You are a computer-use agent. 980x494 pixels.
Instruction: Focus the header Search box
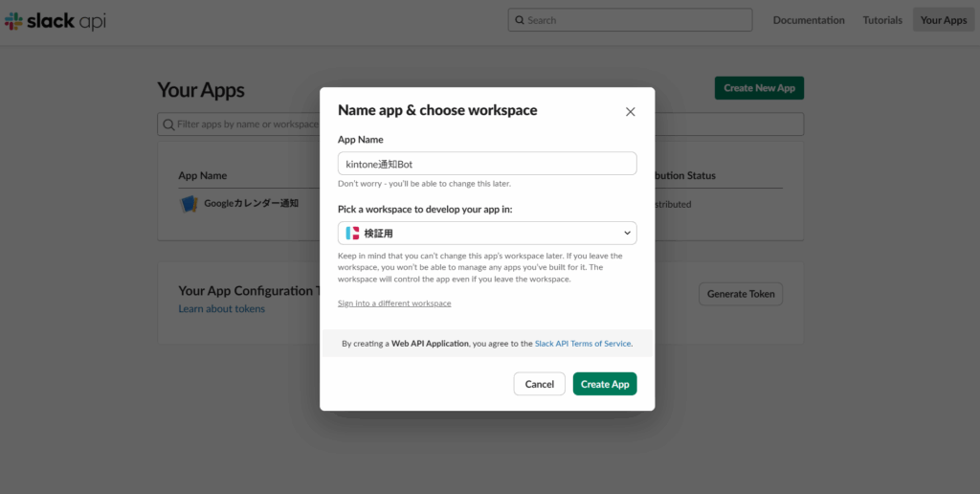[630, 20]
